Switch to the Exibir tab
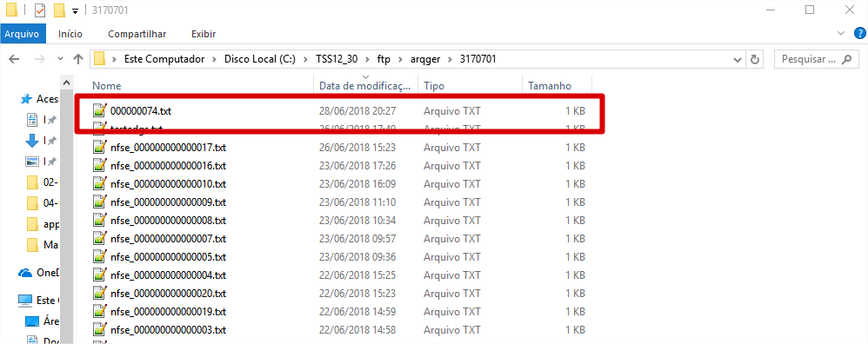 coord(204,34)
